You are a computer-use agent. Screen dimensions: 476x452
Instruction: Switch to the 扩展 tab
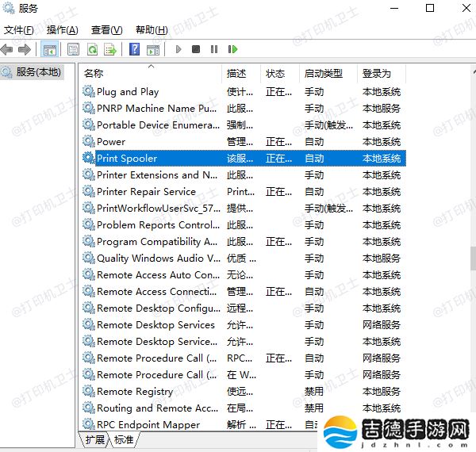pyautogui.click(x=94, y=439)
